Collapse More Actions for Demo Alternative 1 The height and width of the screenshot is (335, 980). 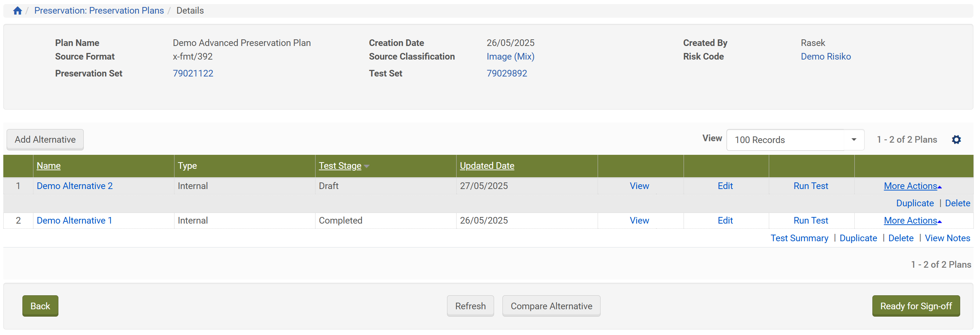click(x=912, y=220)
